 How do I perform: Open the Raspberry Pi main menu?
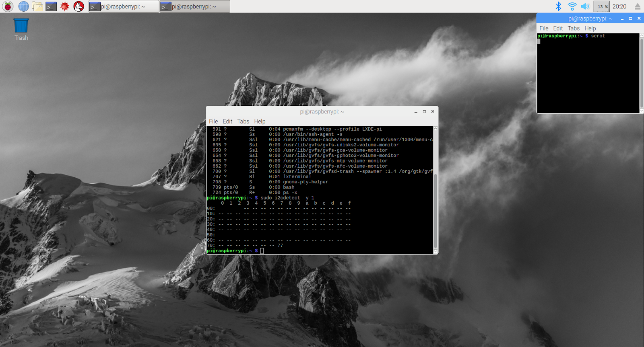point(8,6)
